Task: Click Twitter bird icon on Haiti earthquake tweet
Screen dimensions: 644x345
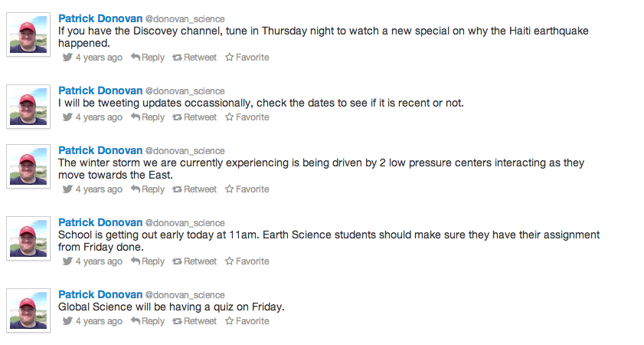Action: [67, 58]
